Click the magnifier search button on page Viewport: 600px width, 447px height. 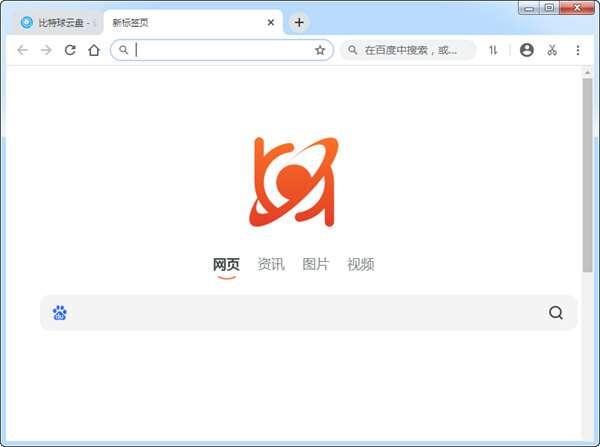coord(556,313)
